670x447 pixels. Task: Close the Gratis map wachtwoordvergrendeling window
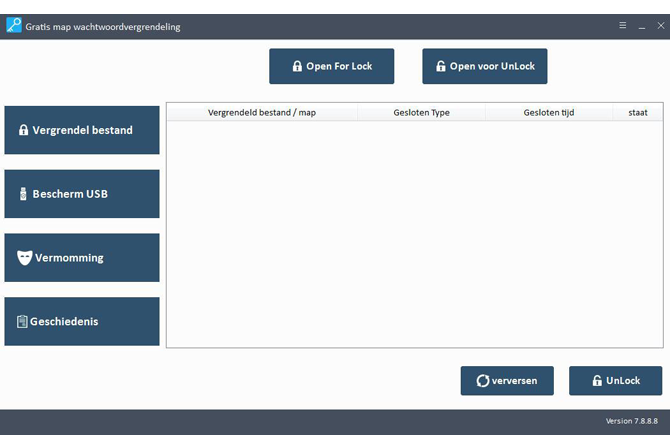660,26
